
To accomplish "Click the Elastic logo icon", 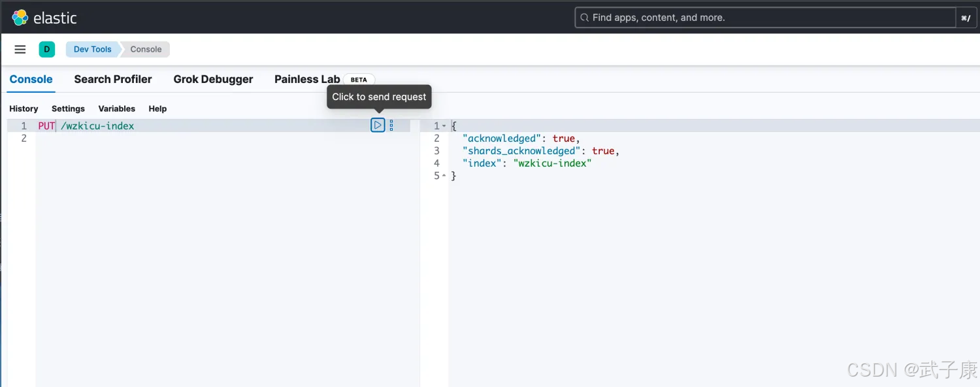I will (20, 18).
